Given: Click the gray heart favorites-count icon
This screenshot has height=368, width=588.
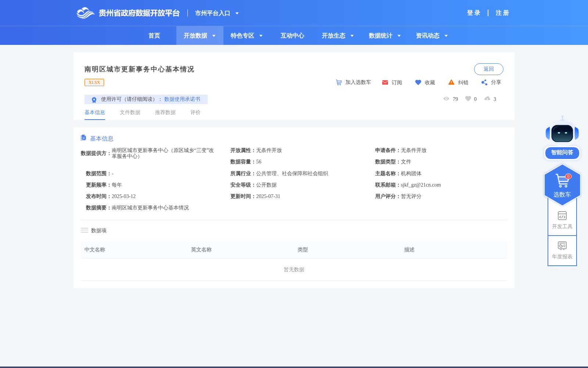Looking at the screenshot, I should click(x=468, y=99).
